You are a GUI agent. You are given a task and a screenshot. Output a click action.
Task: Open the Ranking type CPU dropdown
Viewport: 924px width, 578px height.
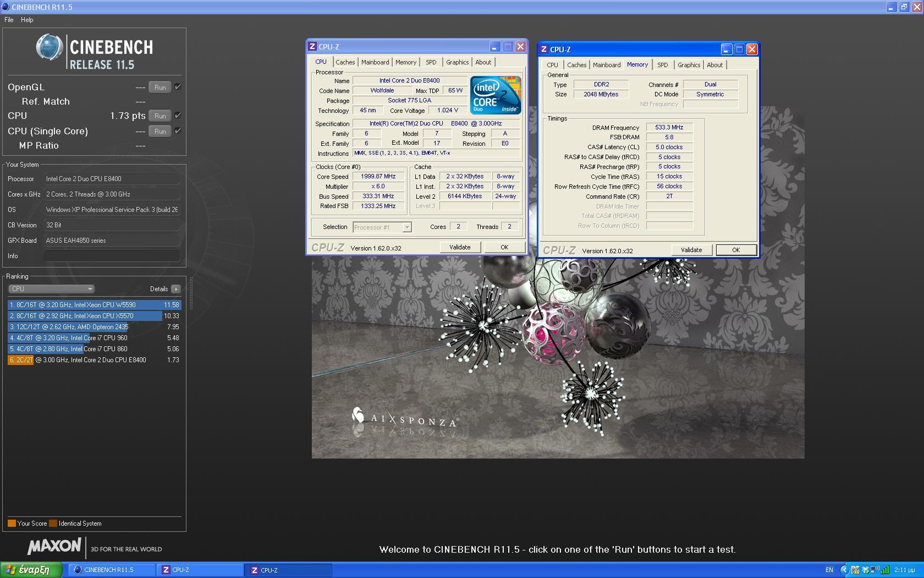[x=51, y=289]
